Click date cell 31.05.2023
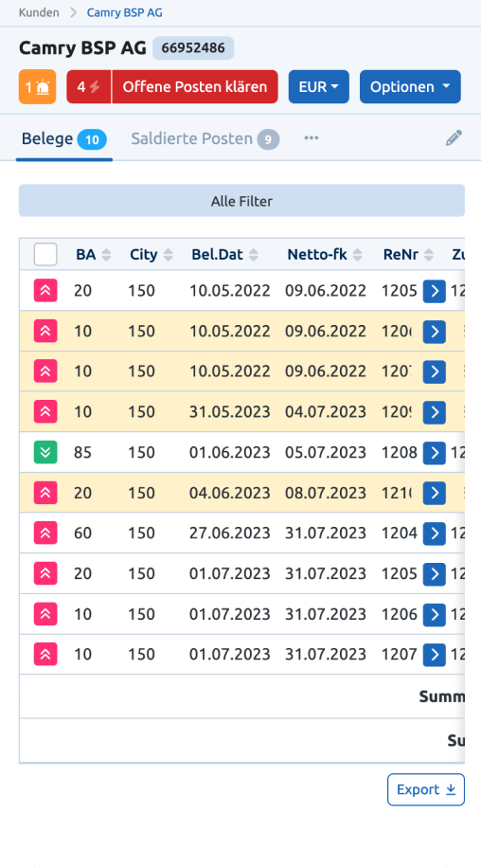Viewport: 481px width, 868px height. click(x=230, y=412)
